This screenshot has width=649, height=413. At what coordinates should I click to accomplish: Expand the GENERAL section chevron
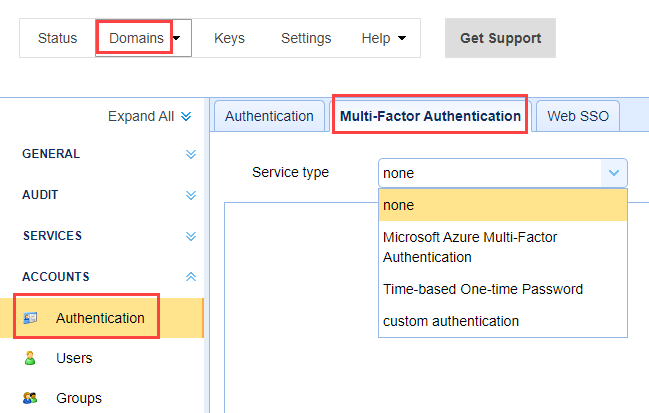point(191,154)
